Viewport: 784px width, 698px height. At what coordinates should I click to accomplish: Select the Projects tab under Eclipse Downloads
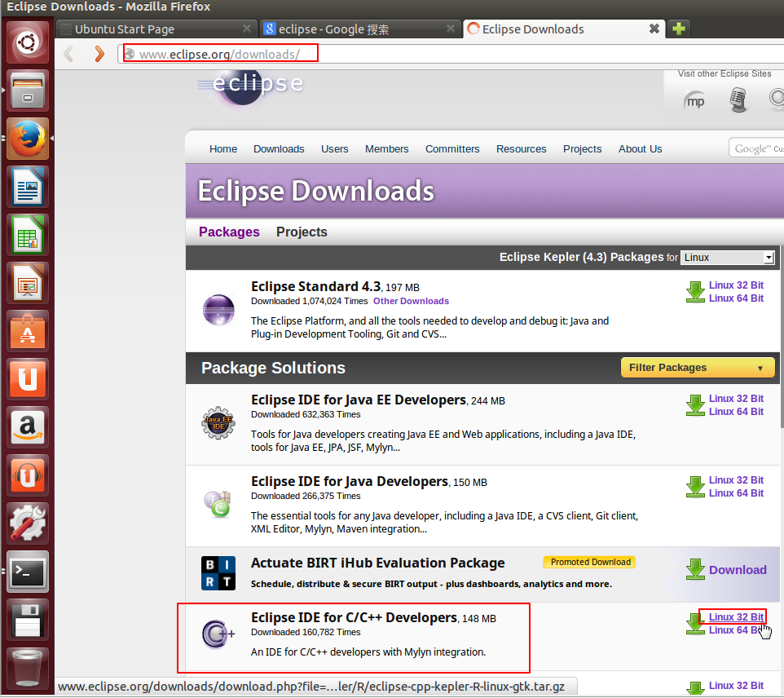click(302, 232)
